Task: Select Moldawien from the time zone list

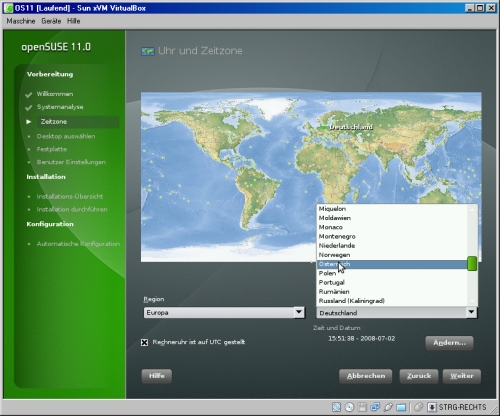Action: (392, 218)
